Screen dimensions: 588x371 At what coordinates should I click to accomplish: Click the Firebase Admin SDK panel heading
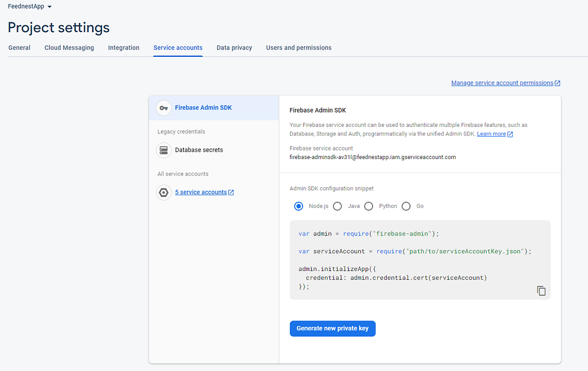click(x=318, y=110)
